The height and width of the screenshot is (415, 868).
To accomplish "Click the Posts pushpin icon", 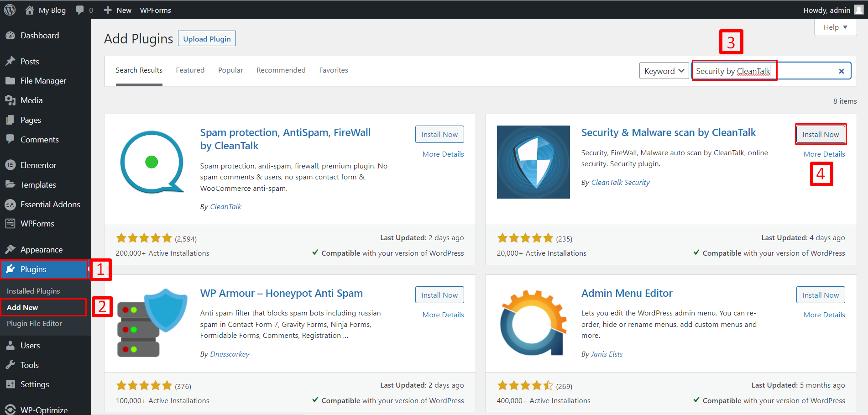I will (10, 61).
